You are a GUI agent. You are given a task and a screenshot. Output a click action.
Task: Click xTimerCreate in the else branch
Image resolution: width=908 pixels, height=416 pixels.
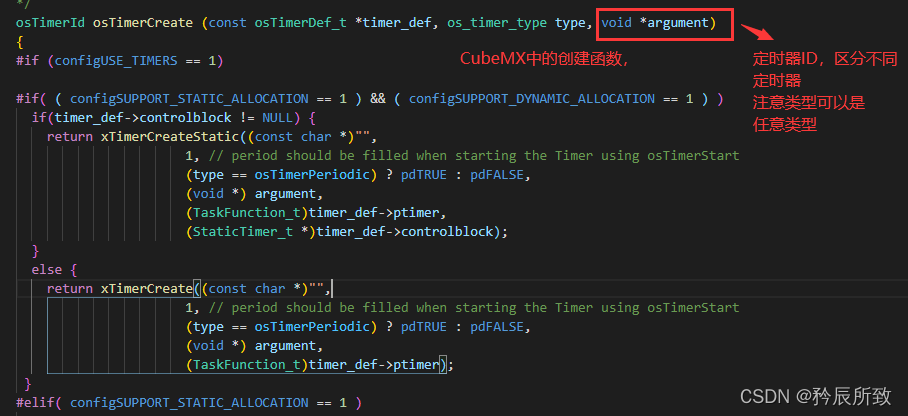146,289
